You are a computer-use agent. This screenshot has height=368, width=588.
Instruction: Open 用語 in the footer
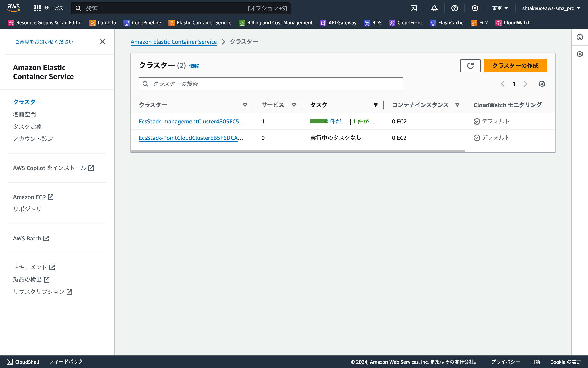coord(535,362)
